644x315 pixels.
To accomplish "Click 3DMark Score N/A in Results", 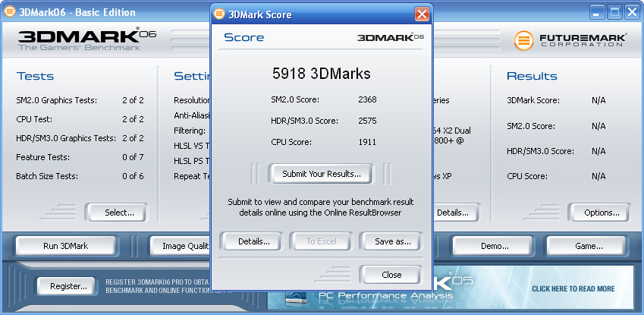I will point(598,100).
